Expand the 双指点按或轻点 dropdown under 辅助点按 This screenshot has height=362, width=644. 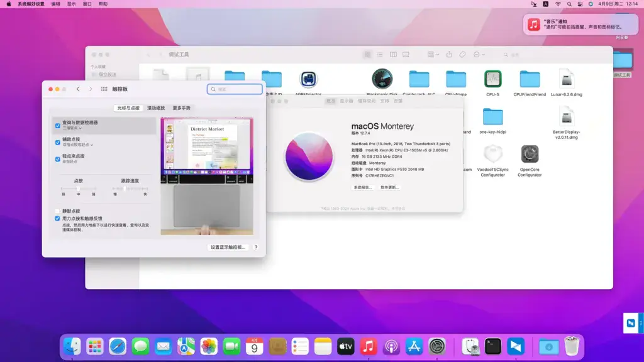77,145
